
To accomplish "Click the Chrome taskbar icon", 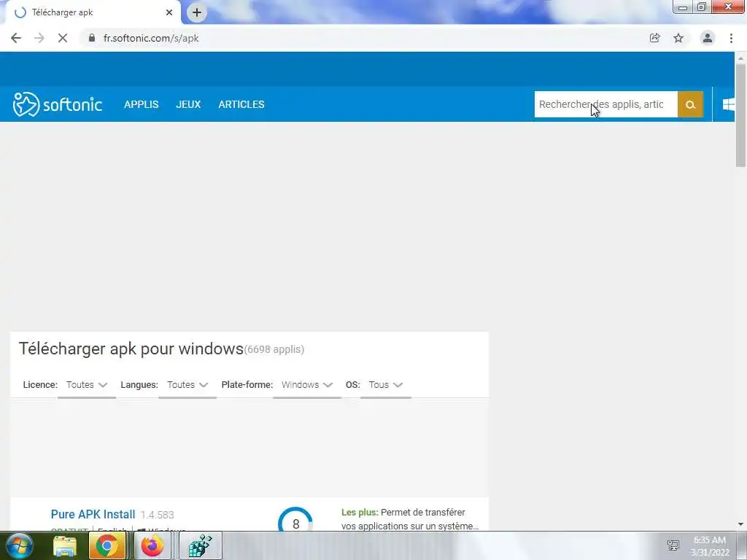I will tap(107, 545).
